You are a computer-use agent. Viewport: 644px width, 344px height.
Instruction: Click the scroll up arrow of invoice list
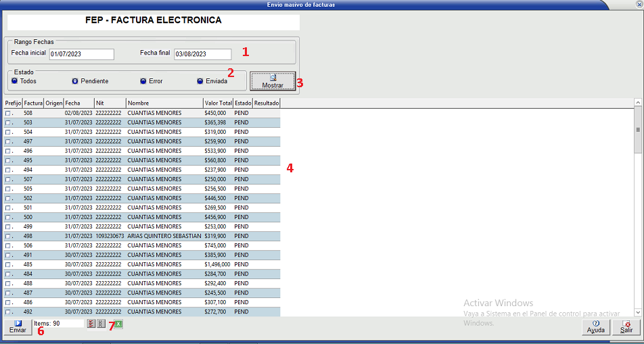637,103
